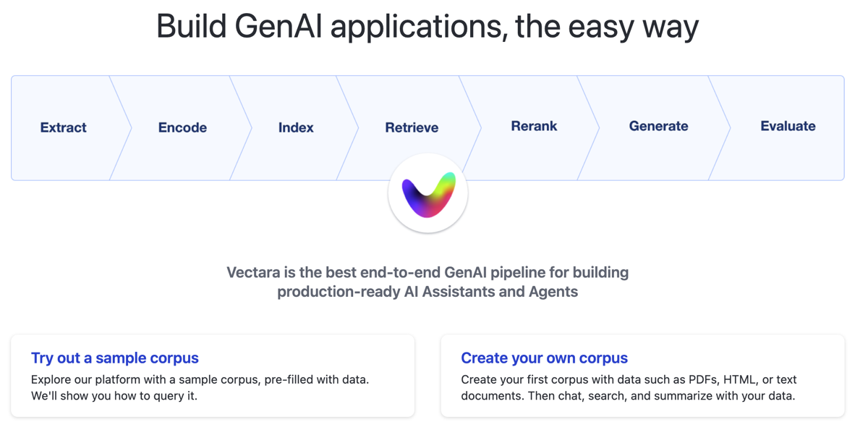
Task: Open the 'Create your own corpus' link
Action: pos(544,358)
